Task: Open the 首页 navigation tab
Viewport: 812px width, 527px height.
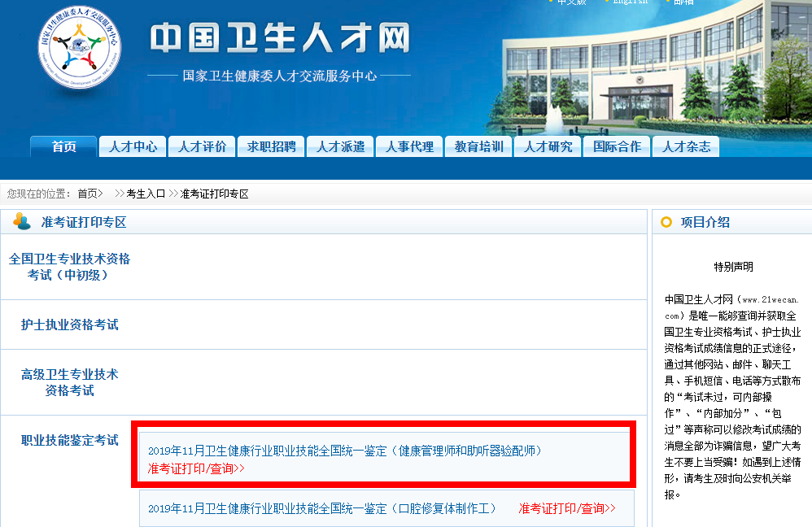Action: point(63,146)
